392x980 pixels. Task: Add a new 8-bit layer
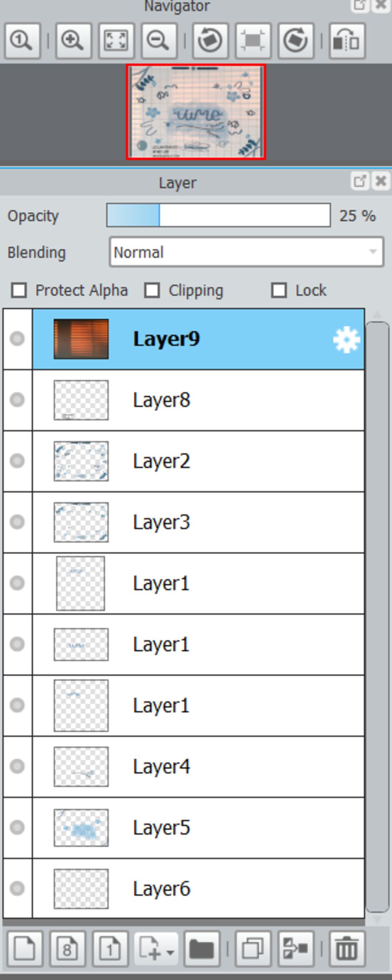tap(67, 949)
